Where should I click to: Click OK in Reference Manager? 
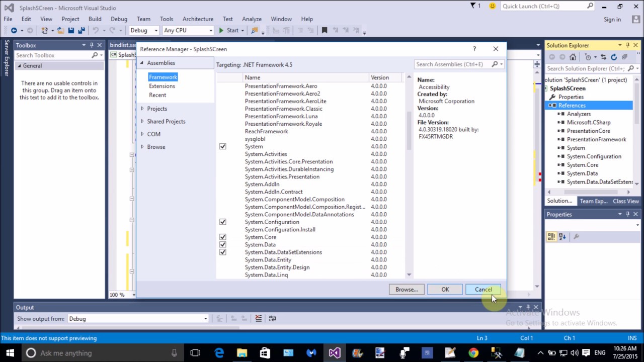pyautogui.click(x=445, y=290)
